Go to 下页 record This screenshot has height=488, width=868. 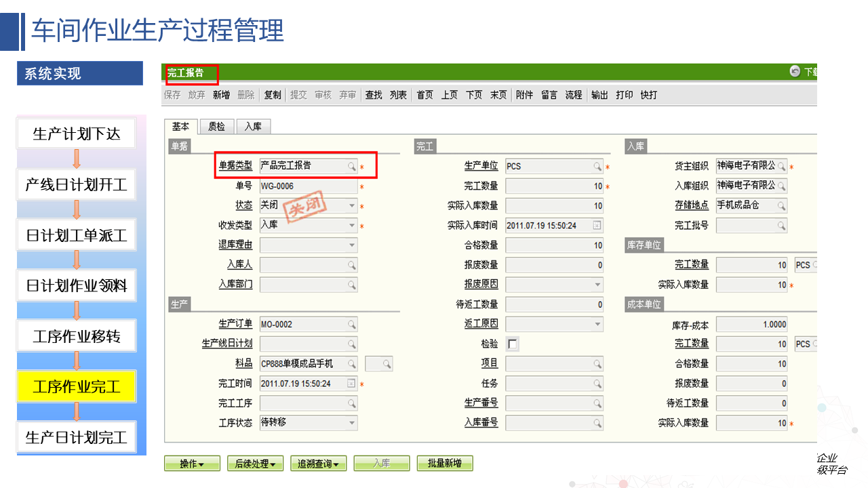[474, 95]
